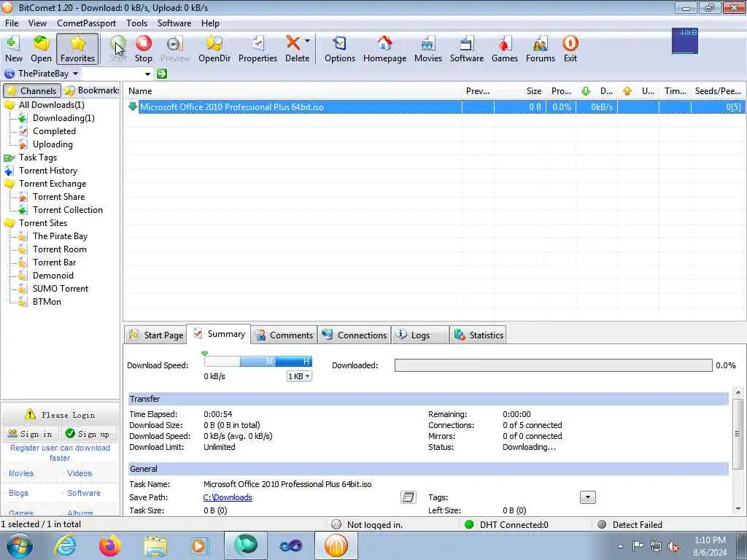Select Microsoft Office 2010 task row
Viewport: 747px width, 560px height.
[x=435, y=107]
